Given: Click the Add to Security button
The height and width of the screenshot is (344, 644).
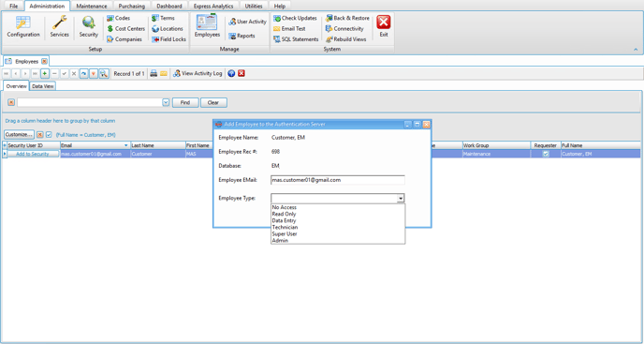Looking at the screenshot, I should pos(33,154).
